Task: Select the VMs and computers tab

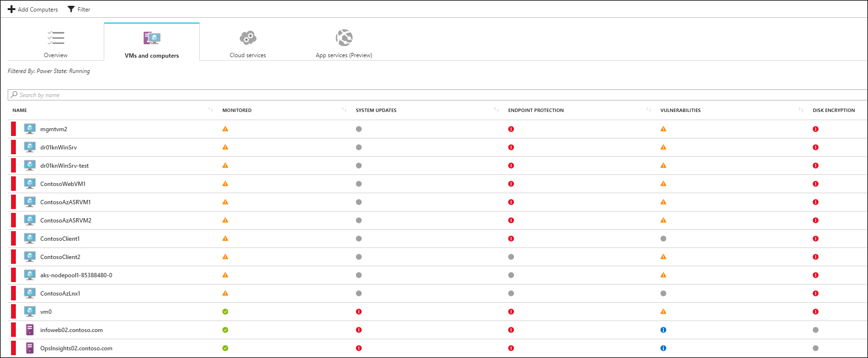Action: (152, 42)
